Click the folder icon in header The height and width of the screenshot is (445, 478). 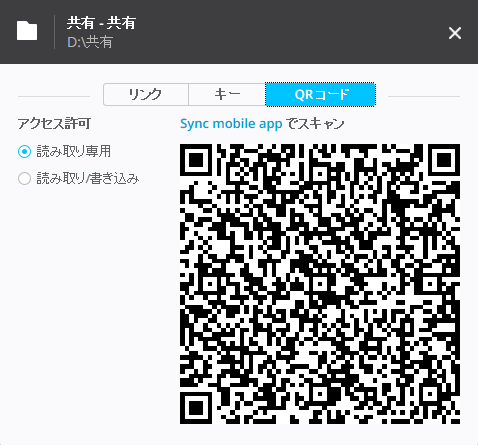(27, 31)
